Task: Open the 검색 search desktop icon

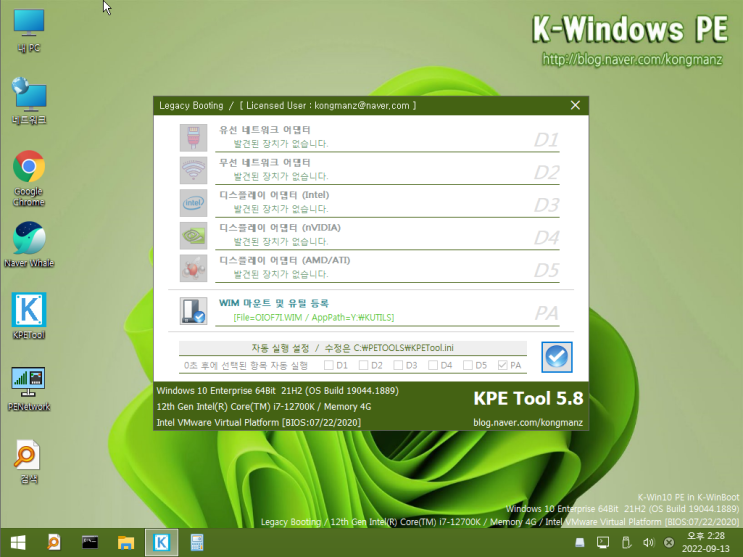Action: (x=28, y=462)
